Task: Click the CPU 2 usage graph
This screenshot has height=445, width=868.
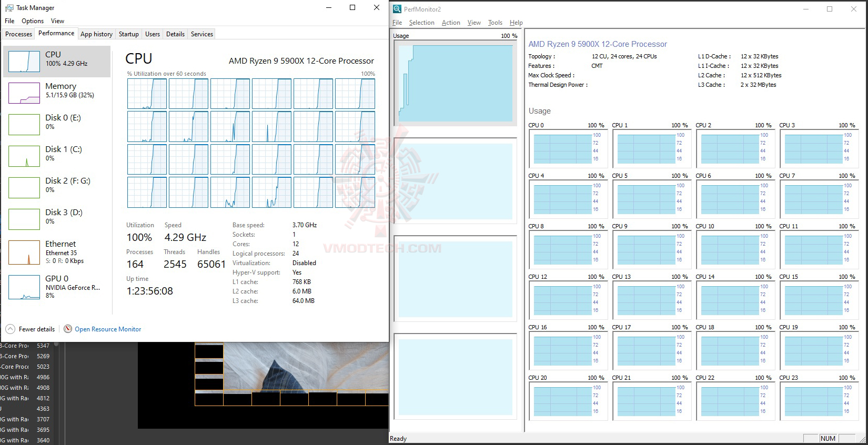Action: coord(735,148)
